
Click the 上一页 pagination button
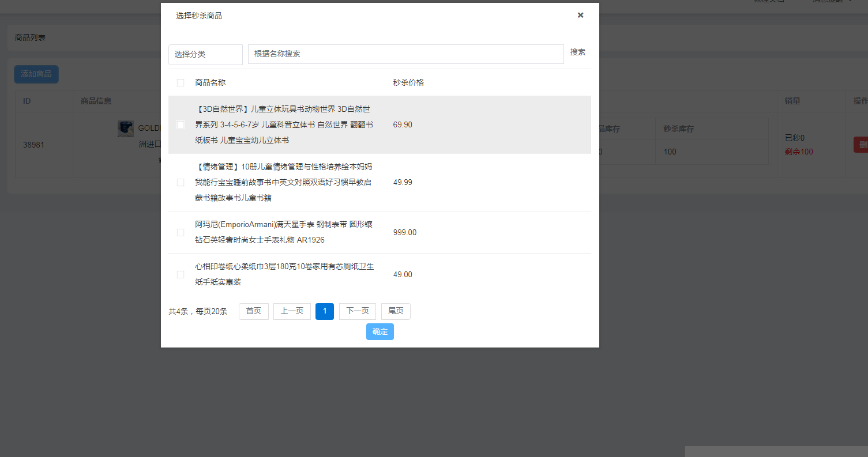tap(292, 311)
